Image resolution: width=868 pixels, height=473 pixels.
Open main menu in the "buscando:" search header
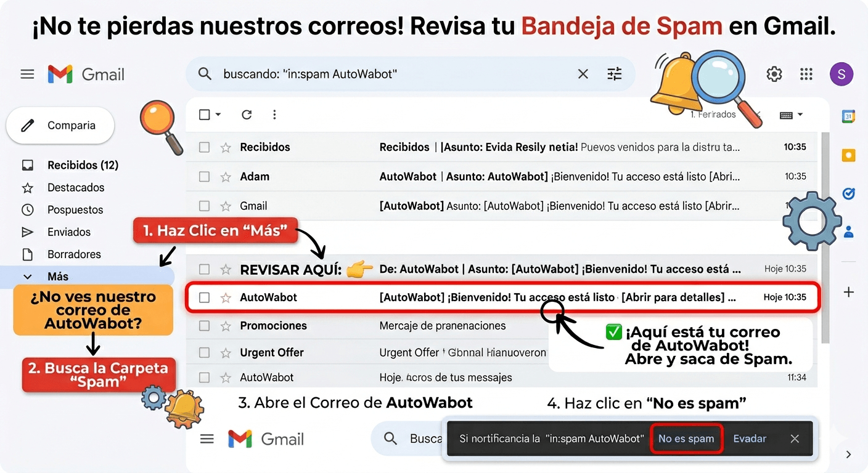(27, 75)
